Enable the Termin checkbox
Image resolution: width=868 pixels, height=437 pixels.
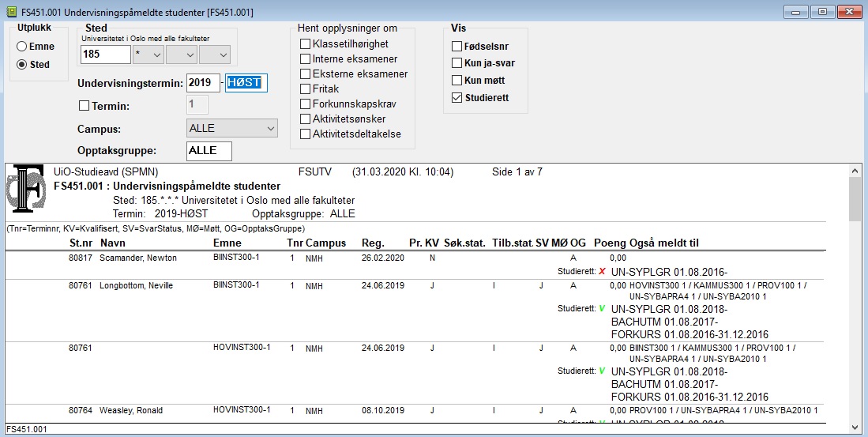pos(85,105)
